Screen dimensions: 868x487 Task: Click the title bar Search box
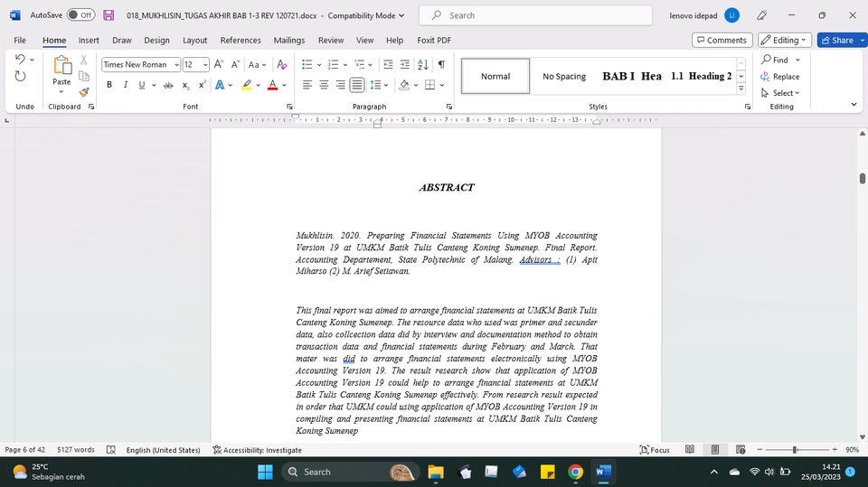[x=536, y=15]
